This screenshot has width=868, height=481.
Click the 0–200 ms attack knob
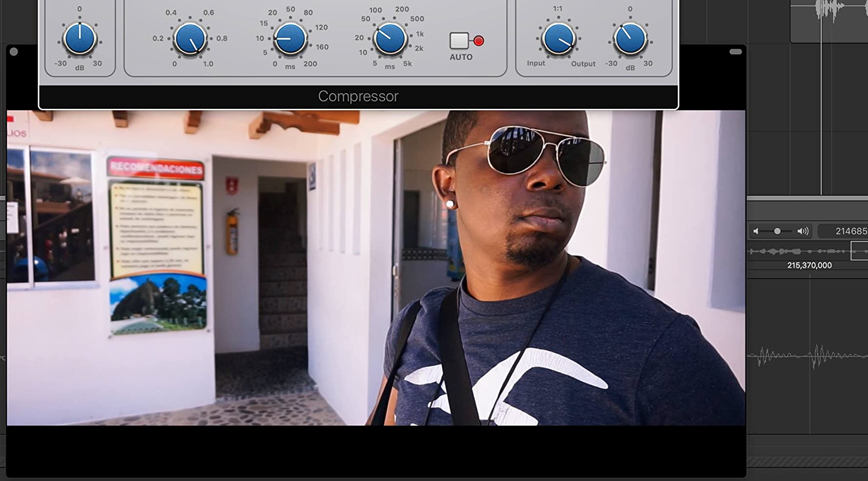(x=290, y=39)
